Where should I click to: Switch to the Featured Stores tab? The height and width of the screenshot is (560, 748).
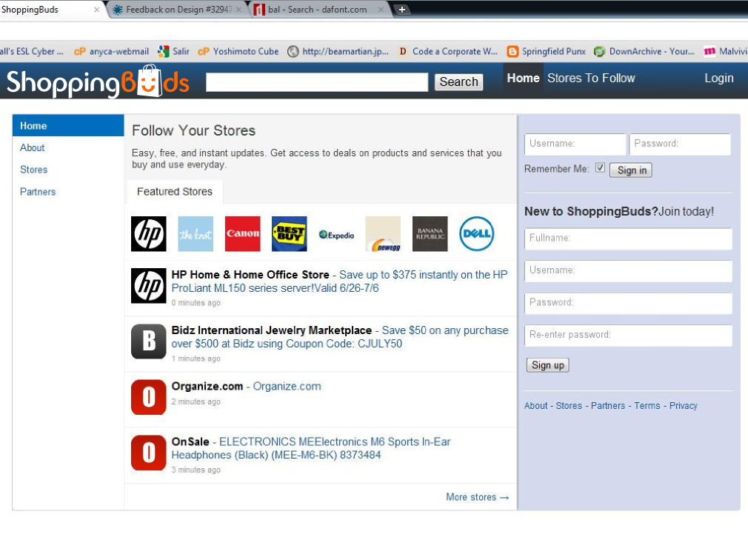[175, 192]
